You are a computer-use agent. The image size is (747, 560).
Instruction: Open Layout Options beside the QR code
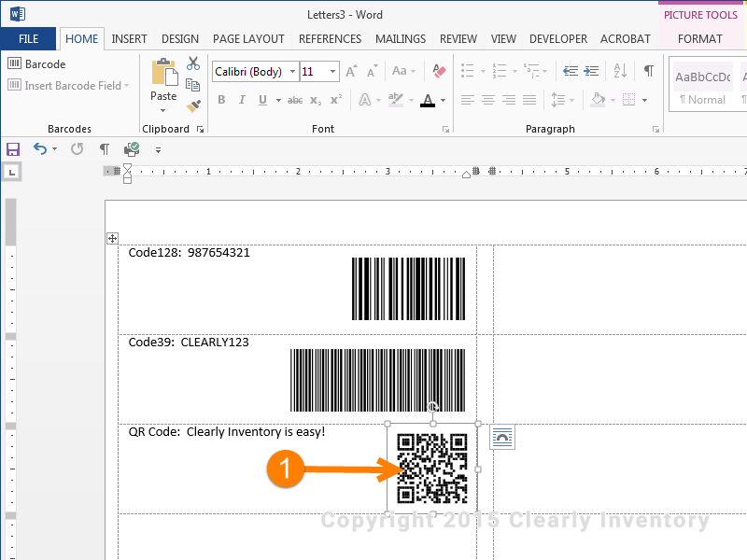point(502,437)
